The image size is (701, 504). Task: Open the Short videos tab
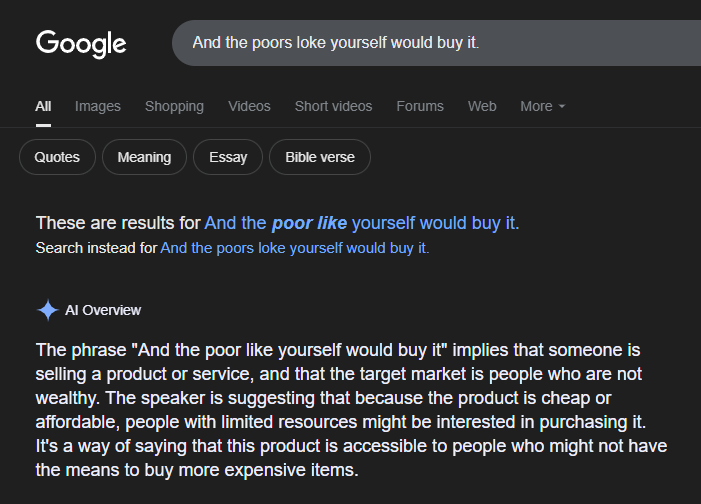pos(334,106)
